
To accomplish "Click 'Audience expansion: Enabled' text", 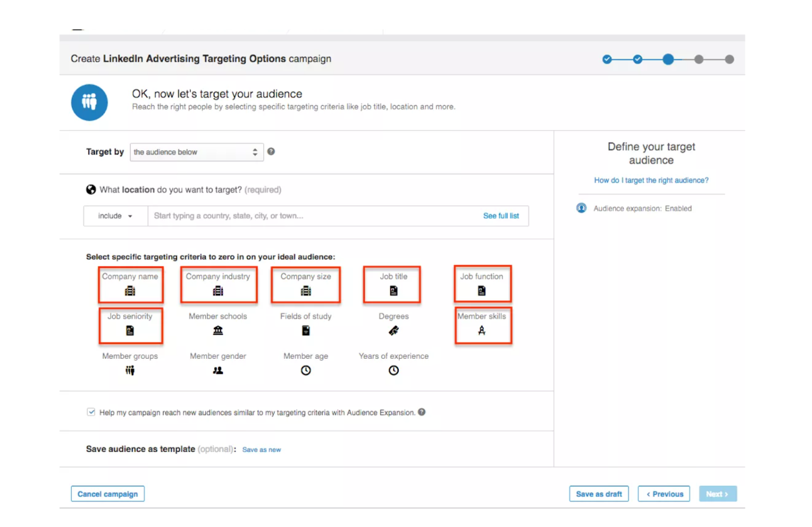I will [x=643, y=209].
